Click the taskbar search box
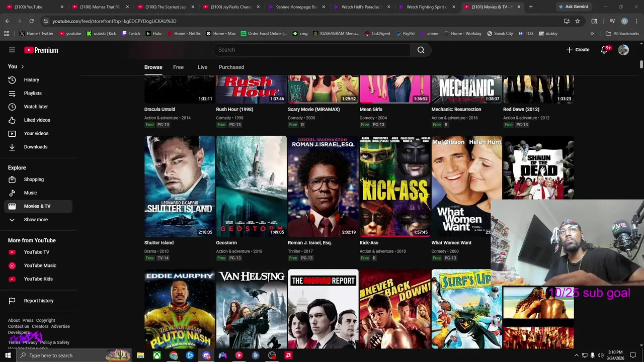The width and height of the screenshot is (644, 362). [x=73, y=355]
